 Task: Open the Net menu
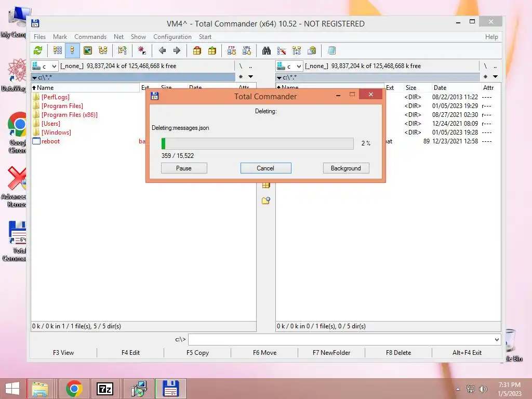(118, 37)
